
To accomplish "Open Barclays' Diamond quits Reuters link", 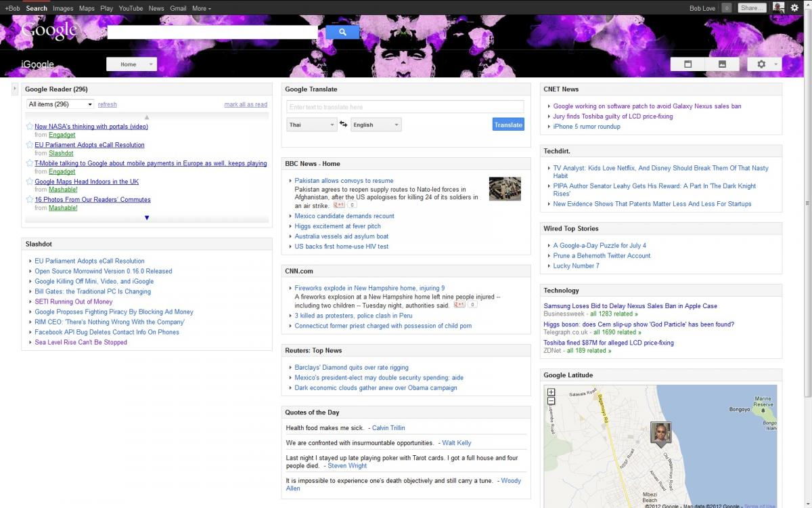I will (351, 368).
